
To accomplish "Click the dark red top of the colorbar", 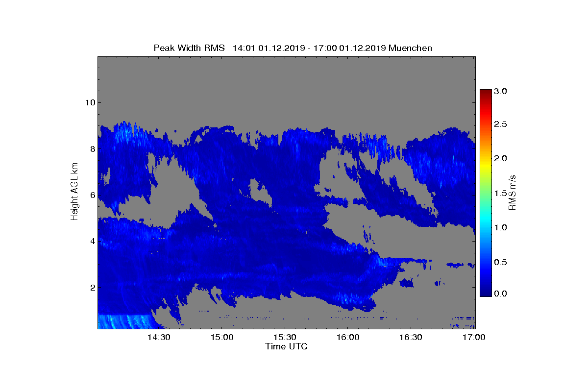I will [x=486, y=93].
